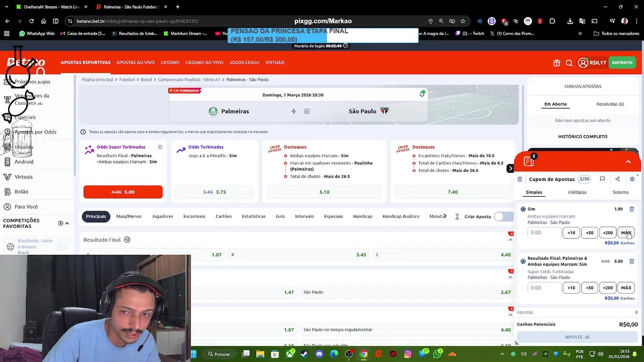Open bet slip settings gear

coord(632,179)
